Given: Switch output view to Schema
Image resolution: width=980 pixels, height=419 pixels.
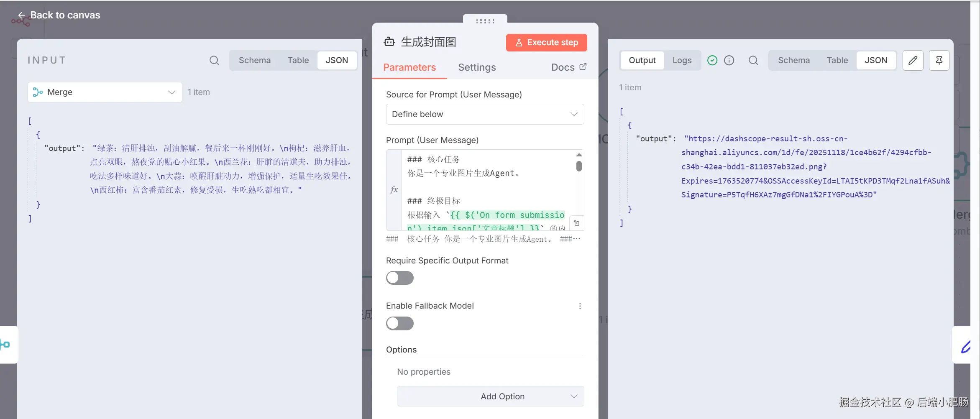Looking at the screenshot, I should (793, 60).
